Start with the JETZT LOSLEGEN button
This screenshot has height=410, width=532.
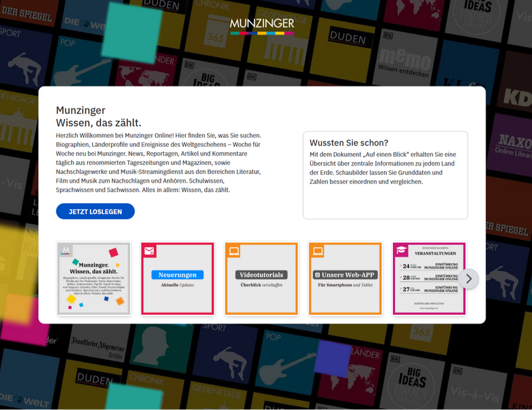[x=95, y=211]
